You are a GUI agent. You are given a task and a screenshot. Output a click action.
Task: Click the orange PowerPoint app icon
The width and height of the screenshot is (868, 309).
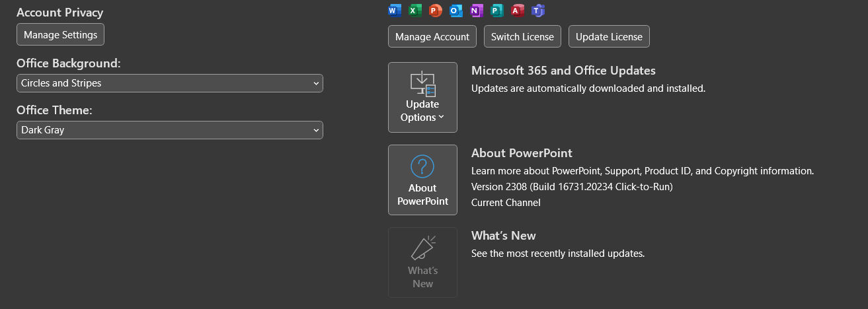(435, 10)
